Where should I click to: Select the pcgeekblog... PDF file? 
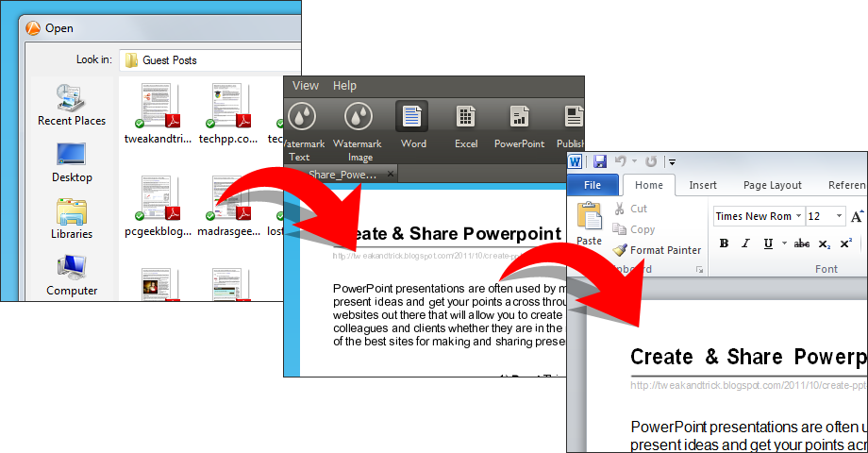coord(158,207)
